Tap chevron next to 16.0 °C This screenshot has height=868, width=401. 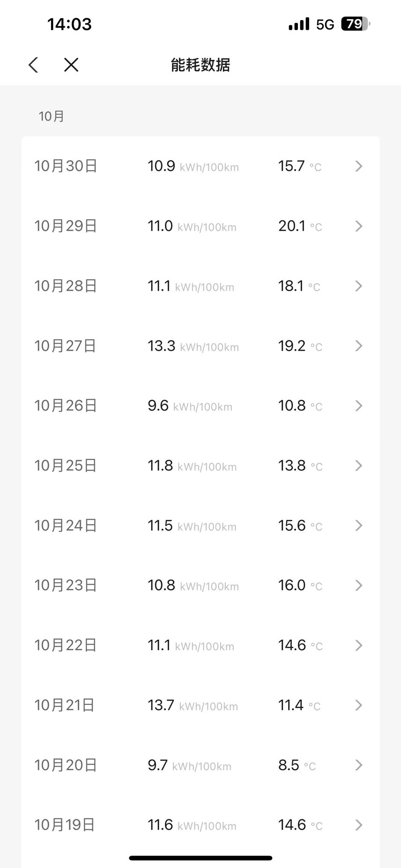click(x=359, y=585)
